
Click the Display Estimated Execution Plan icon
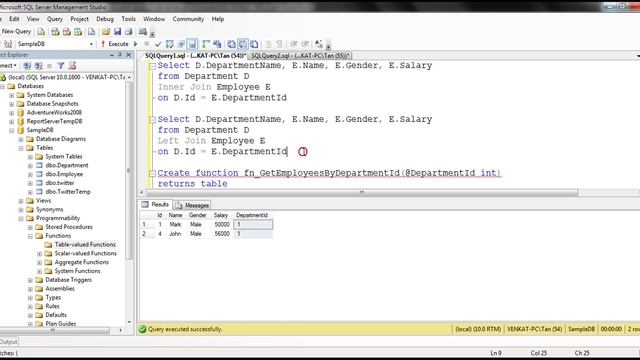click(x=169, y=44)
